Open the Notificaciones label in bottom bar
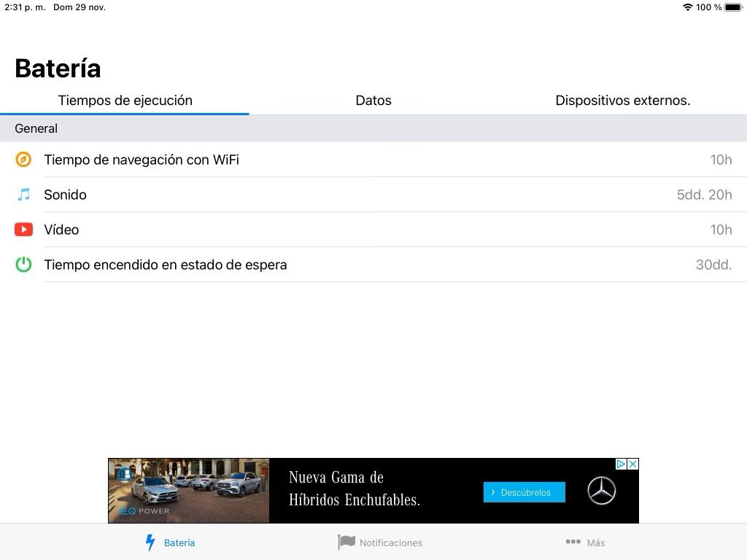Viewport: 747px width, 560px height. pyautogui.click(x=391, y=542)
